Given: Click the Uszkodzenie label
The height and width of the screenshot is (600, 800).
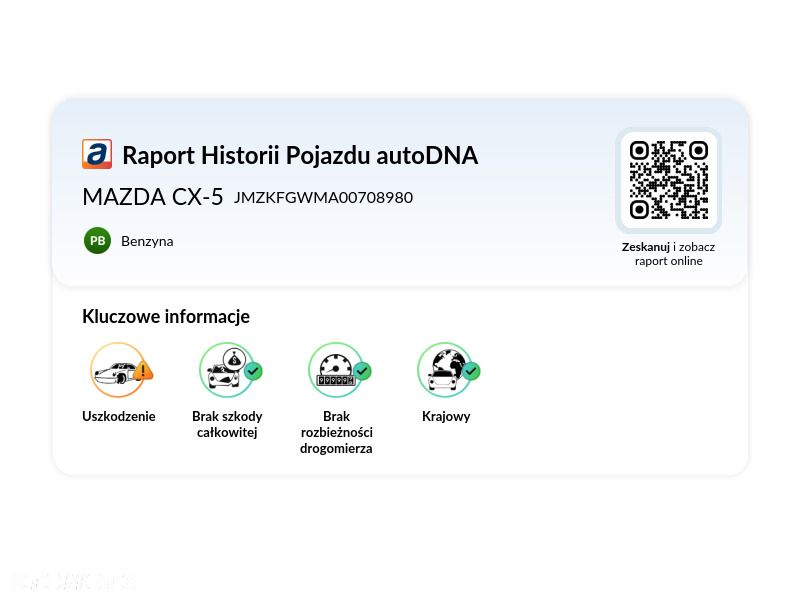Looking at the screenshot, I should [x=119, y=416].
